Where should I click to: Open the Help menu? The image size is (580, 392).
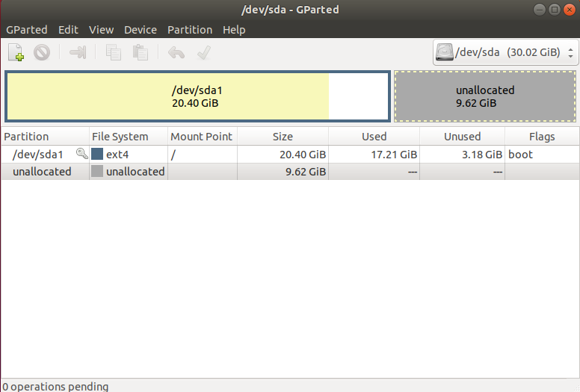click(234, 30)
